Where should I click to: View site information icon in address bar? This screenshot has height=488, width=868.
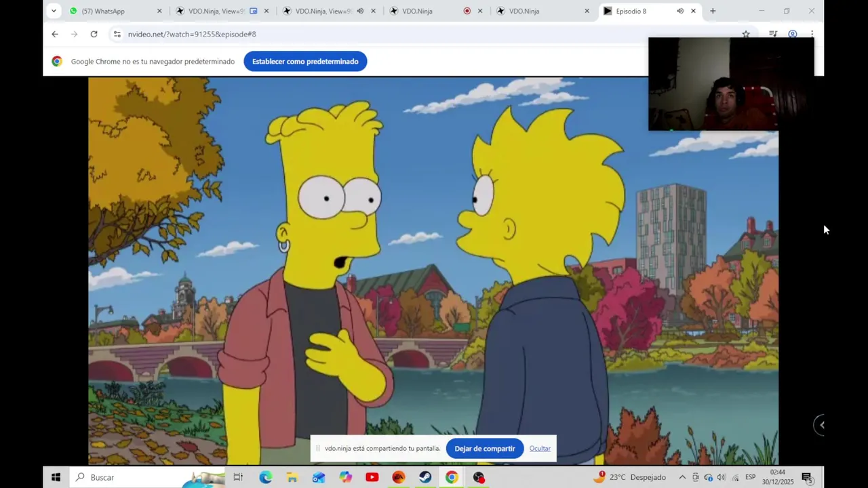coord(117,34)
